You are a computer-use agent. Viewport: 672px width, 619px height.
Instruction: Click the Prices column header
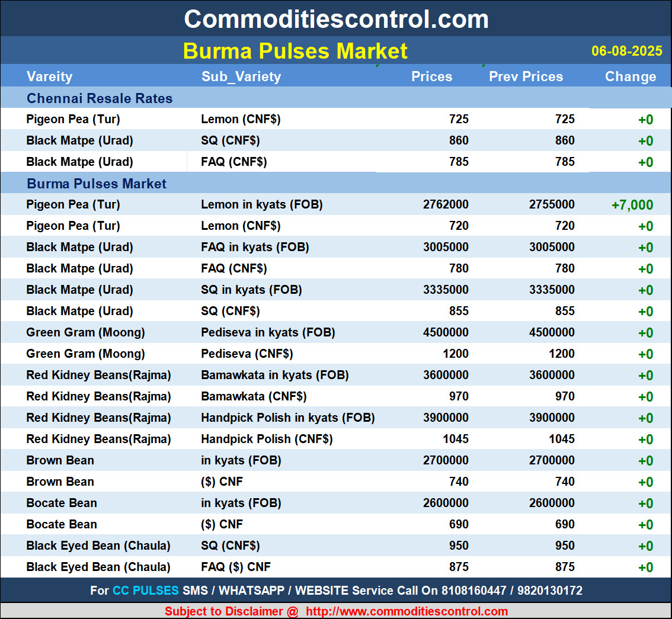[x=431, y=76]
